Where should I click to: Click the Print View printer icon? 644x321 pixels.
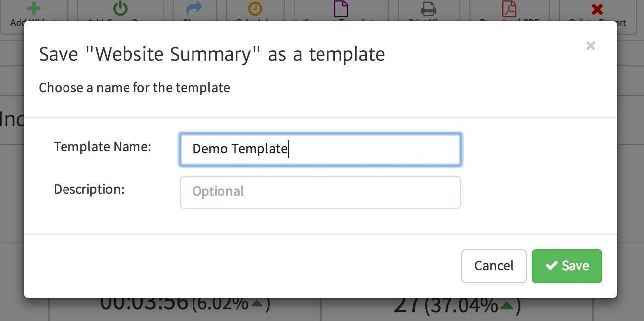pos(428,9)
